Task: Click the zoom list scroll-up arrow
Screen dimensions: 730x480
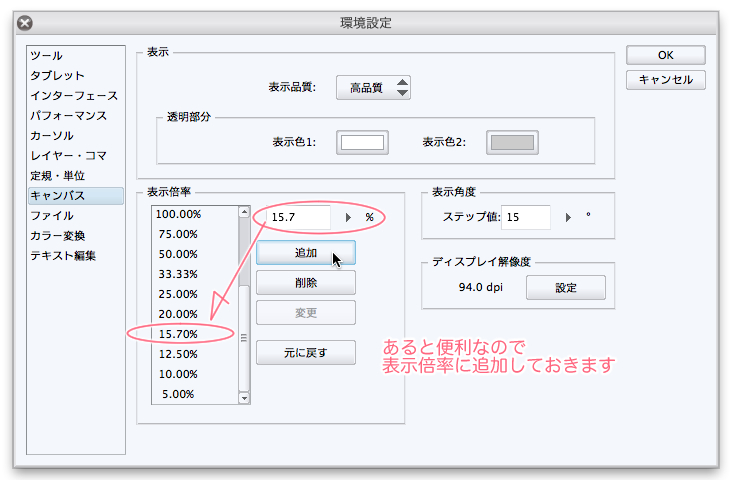Action: 244,212
